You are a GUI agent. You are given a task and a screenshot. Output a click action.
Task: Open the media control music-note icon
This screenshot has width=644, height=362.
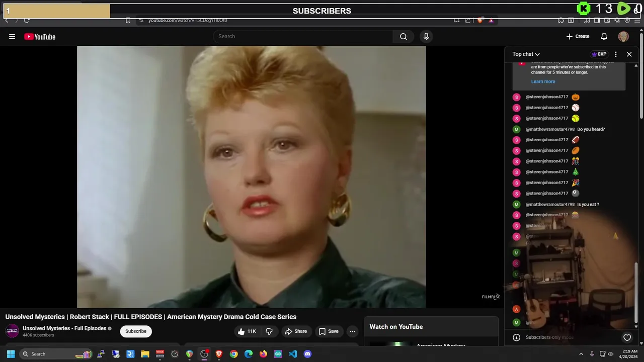coord(587,20)
